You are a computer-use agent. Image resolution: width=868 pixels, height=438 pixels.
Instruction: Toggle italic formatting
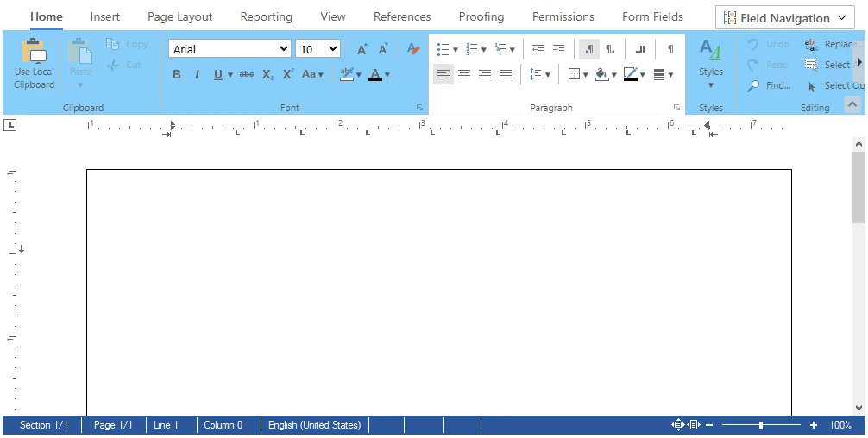pos(197,74)
